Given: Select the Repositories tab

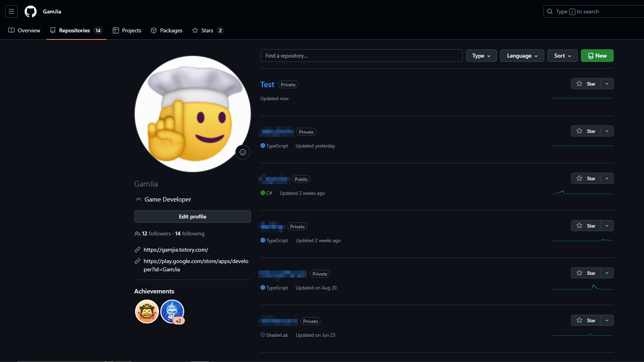Looking at the screenshot, I should pyautogui.click(x=76, y=30).
